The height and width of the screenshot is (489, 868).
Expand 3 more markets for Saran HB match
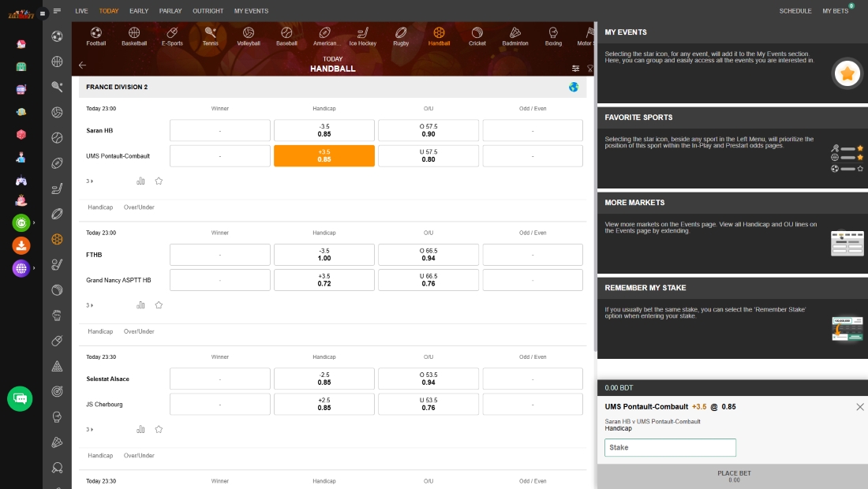pos(90,181)
